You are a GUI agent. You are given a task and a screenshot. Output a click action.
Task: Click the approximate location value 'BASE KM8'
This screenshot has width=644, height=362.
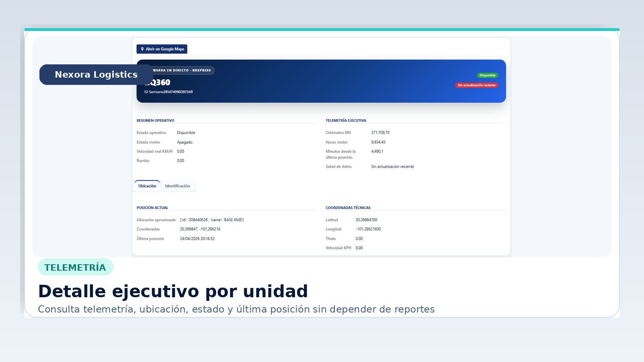pos(212,220)
